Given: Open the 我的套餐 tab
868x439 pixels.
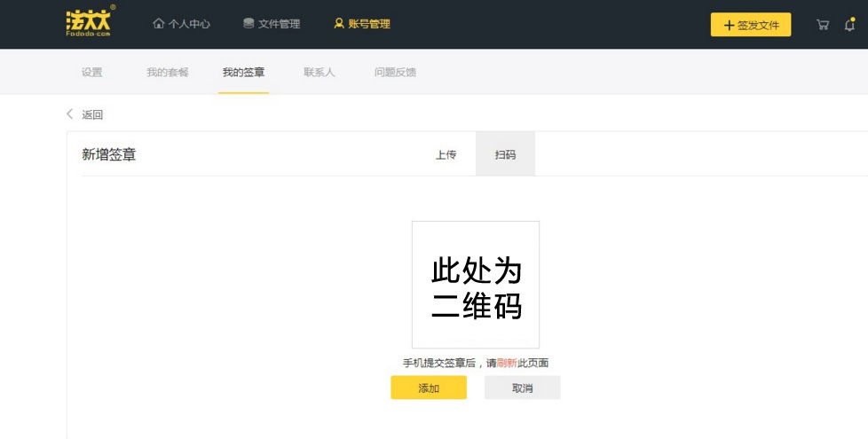Looking at the screenshot, I should [167, 72].
